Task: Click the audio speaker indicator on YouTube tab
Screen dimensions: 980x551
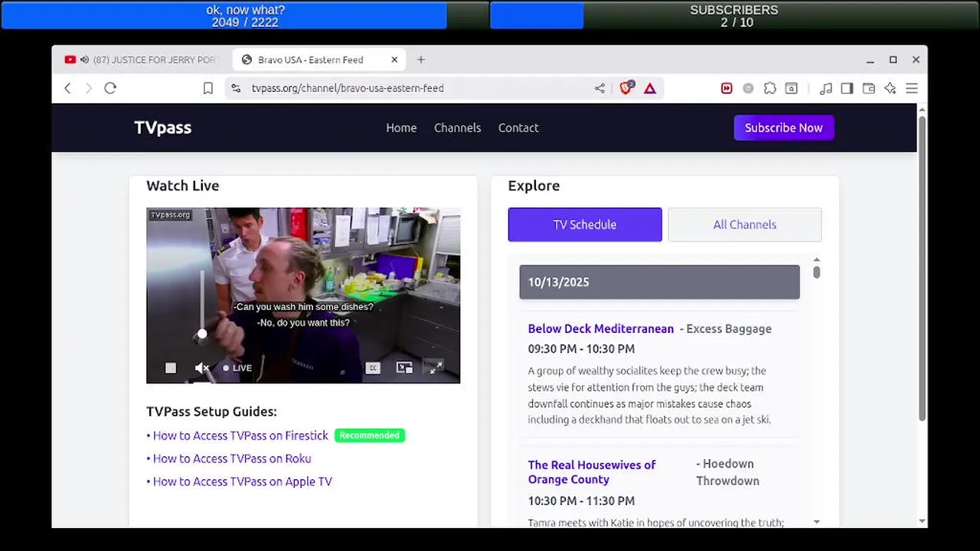Action: click(x=84, y=60)
